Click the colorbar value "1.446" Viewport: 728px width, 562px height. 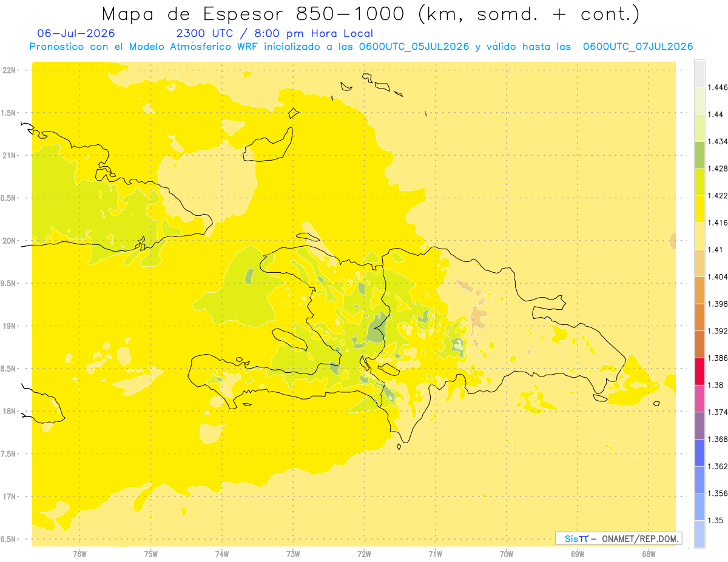pos(718,87)
